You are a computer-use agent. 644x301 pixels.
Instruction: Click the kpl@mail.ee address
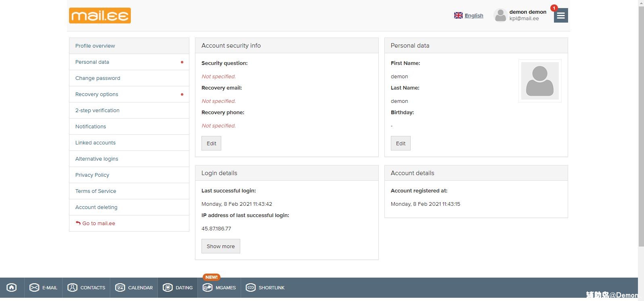(x=524, y=19)
